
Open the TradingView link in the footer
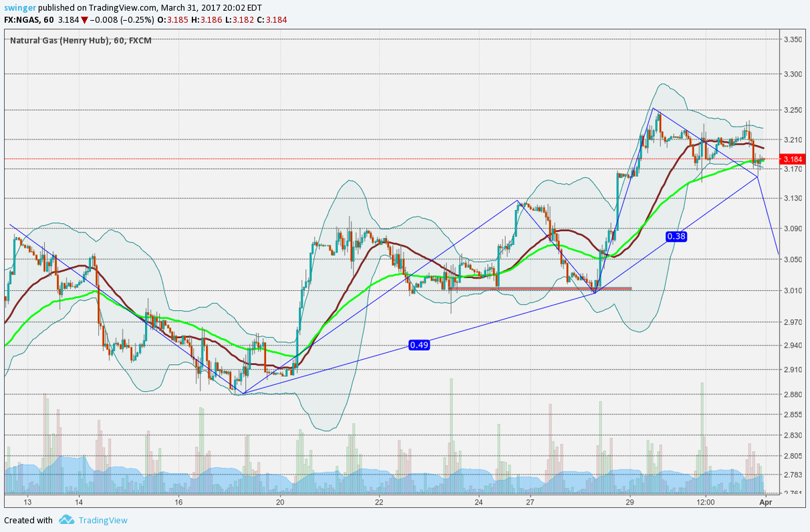click(x=103, y=520)
